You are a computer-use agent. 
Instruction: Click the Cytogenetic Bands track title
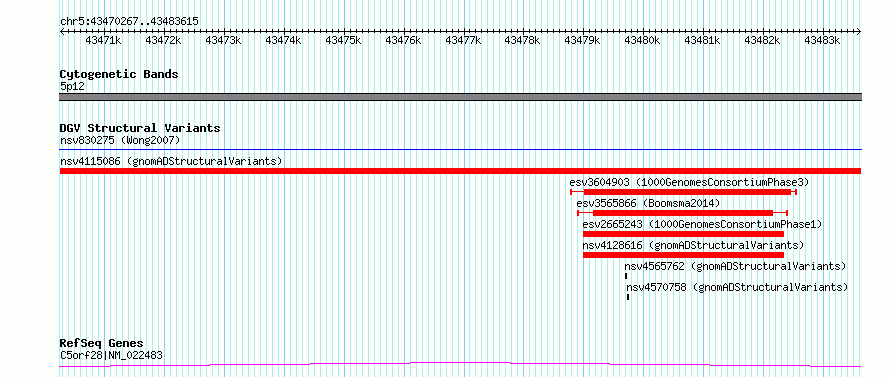click(119, 74)
